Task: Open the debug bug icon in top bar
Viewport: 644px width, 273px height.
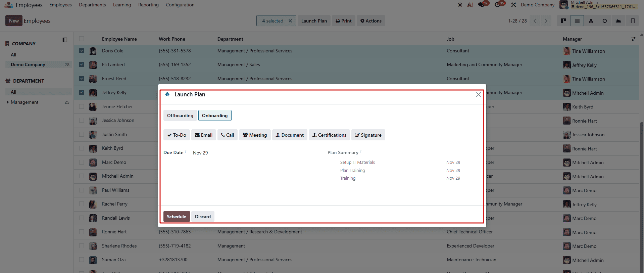Action: click(460, 5)
